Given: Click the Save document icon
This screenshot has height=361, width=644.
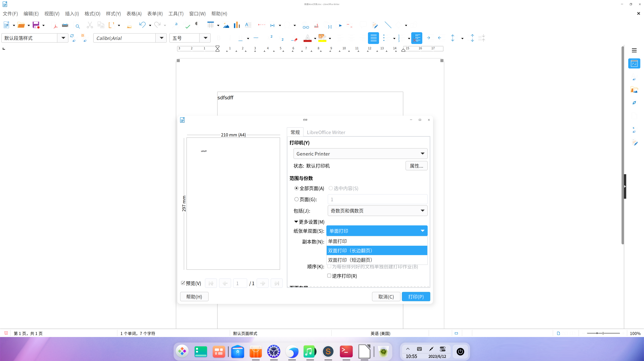Looking at the screenshot, I should (36, 25).
